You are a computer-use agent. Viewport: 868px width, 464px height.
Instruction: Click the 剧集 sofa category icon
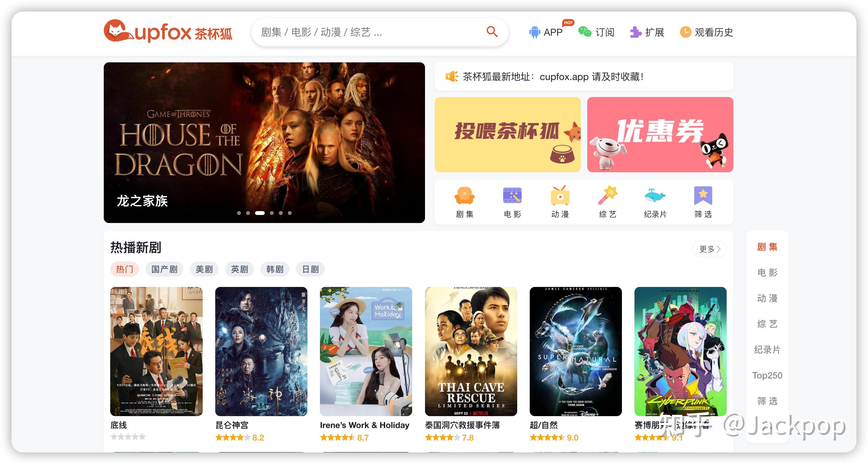[x=464, y=196]
